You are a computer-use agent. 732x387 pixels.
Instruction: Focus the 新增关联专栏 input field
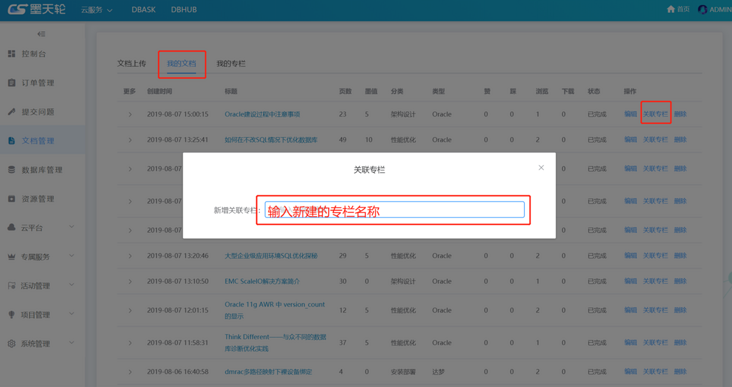[394, 210]
